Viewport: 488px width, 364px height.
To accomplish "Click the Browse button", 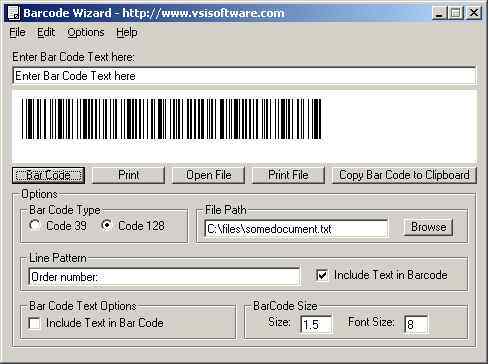I will point(428,227).
